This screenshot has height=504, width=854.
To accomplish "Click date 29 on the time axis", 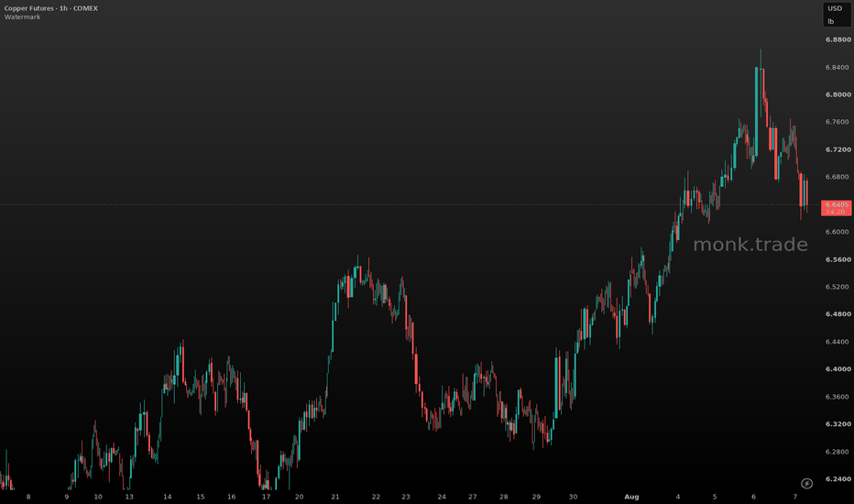I will (536, 497).
